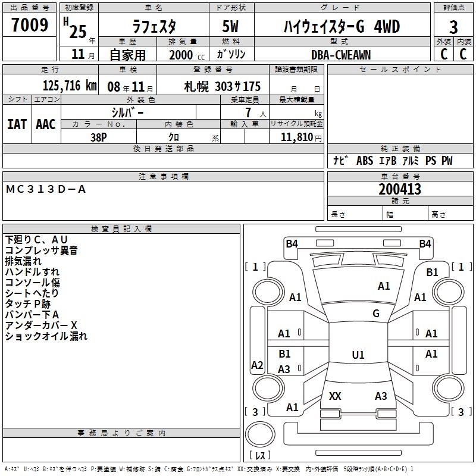Select the exterior color シルバー field
The height and width of the screenshot is (476, 476).
127,112
